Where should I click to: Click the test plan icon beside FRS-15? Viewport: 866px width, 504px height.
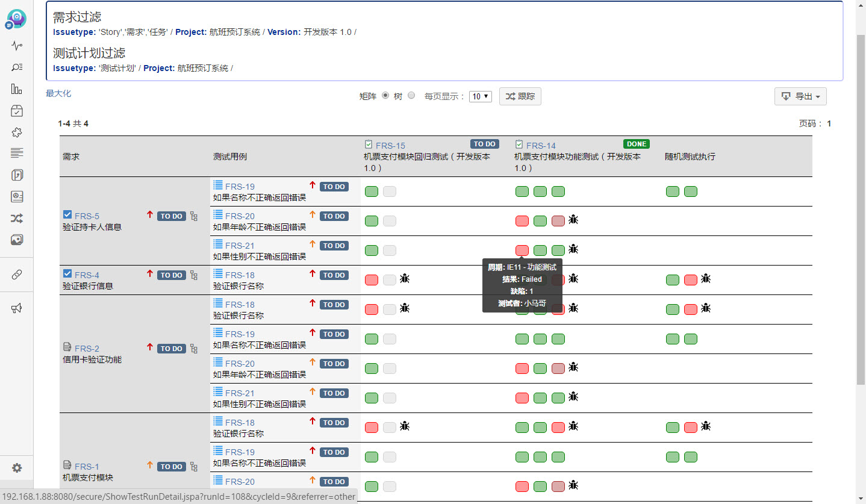[369, 145]
